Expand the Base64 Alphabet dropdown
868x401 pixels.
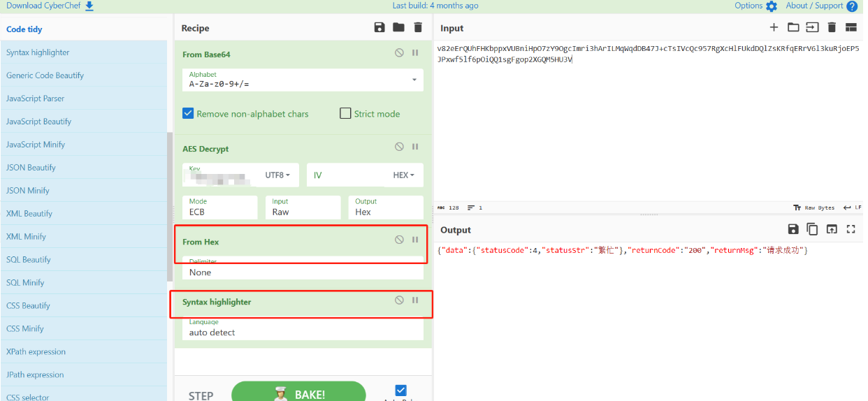[x=303, y=80]
